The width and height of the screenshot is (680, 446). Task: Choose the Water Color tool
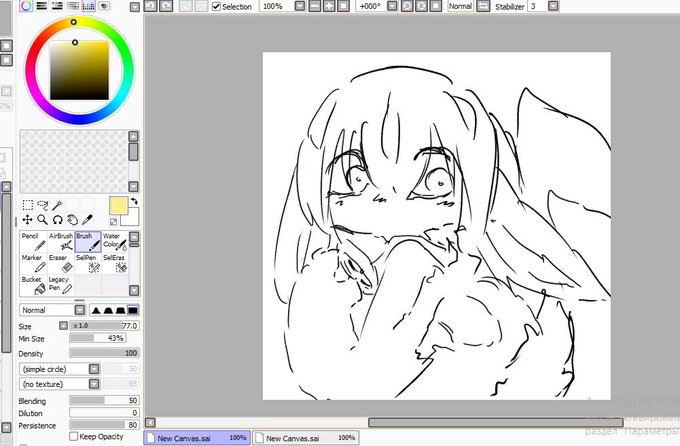115,242
